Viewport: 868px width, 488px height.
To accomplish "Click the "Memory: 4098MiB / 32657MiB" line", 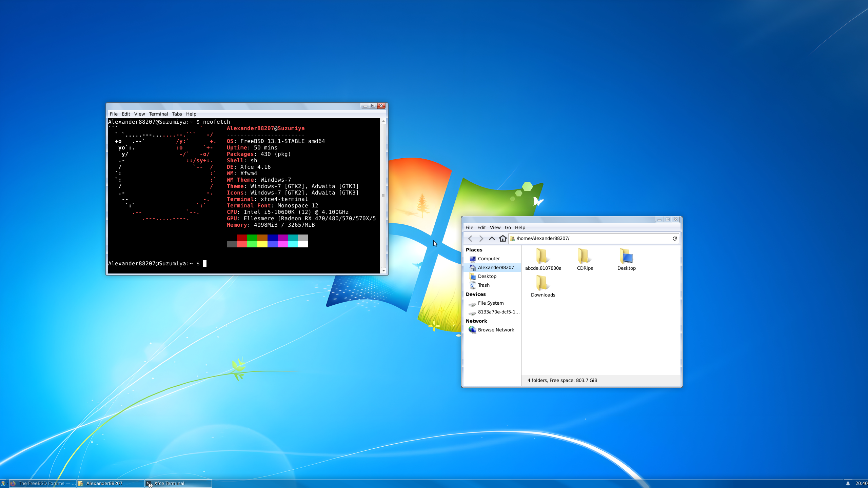I will tap(271, 225).
